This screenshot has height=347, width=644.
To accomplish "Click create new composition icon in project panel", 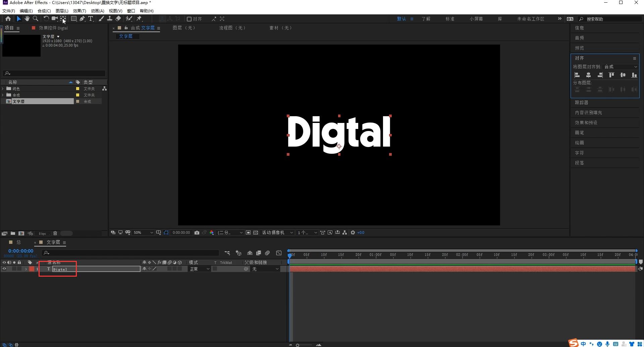I will 21,233.
